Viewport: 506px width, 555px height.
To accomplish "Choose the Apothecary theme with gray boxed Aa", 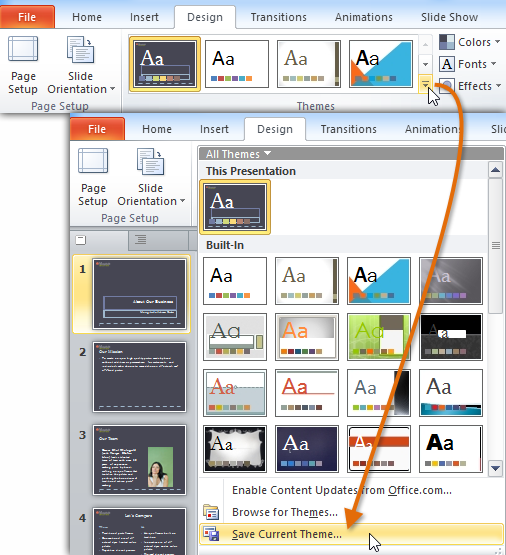I will pos(235,337).
